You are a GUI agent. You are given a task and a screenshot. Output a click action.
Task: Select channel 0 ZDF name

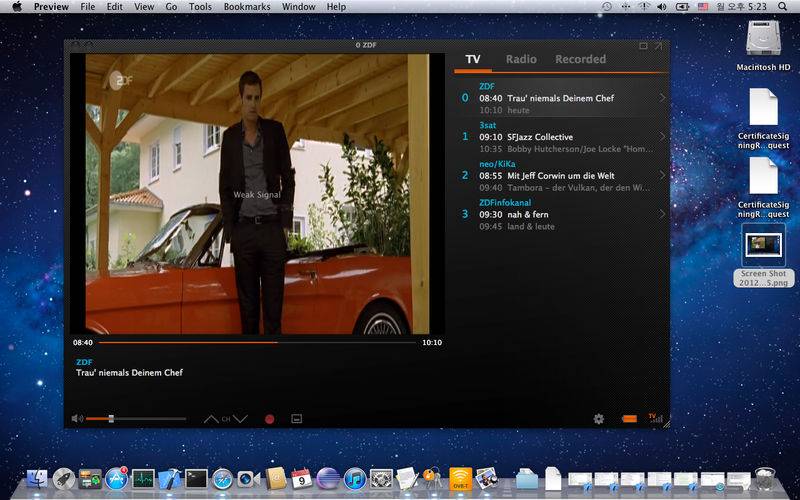[487, 86]
